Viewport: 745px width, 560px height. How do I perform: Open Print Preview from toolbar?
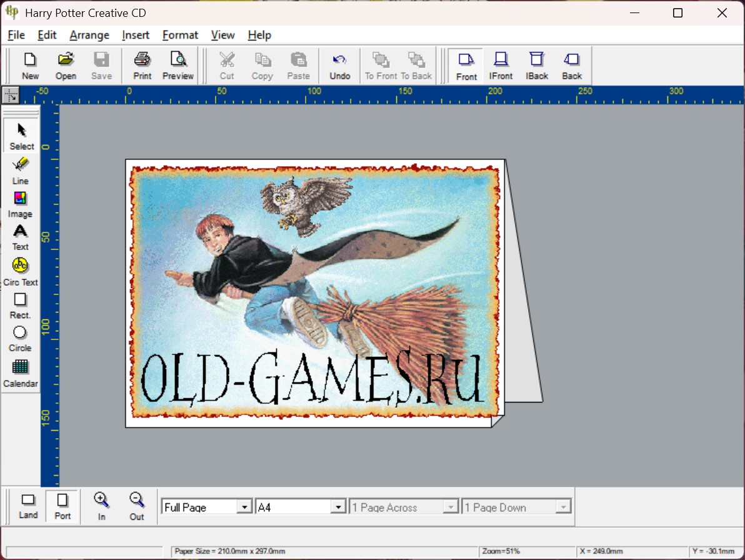[x=178, y=66]
